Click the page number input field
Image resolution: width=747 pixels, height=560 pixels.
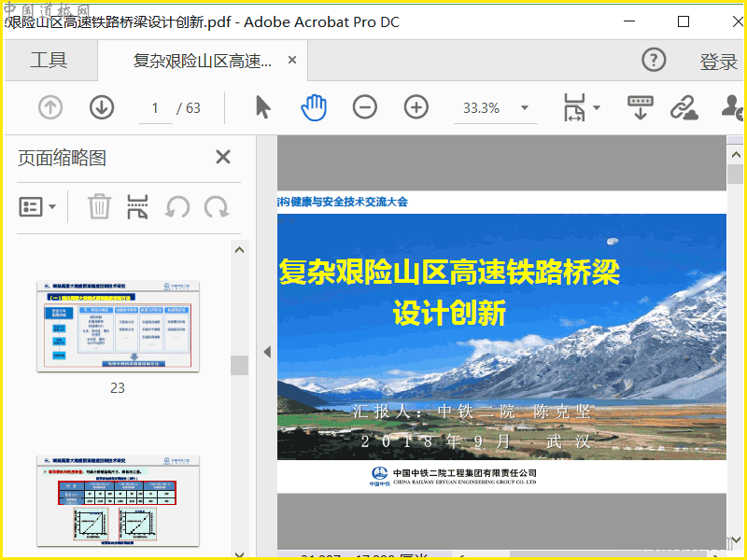point(155,108)
